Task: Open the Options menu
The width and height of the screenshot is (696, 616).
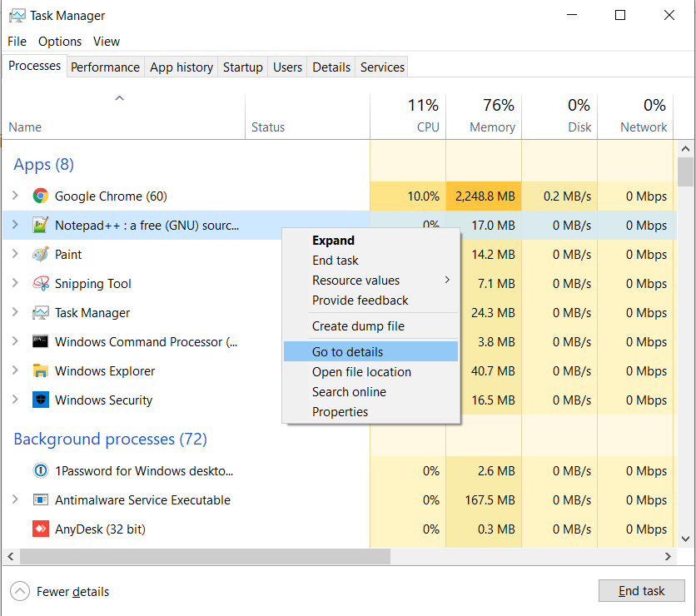Action: [60, 42]
